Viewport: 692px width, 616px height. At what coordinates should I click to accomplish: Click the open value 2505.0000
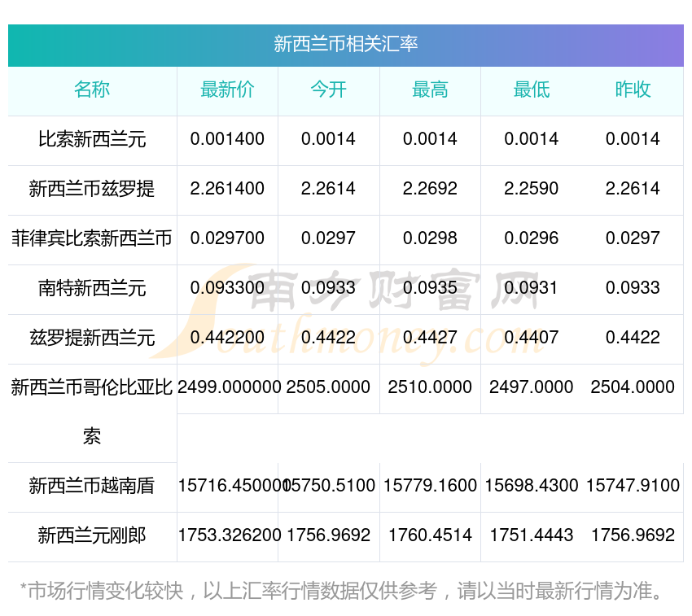[x=328, y=387]
